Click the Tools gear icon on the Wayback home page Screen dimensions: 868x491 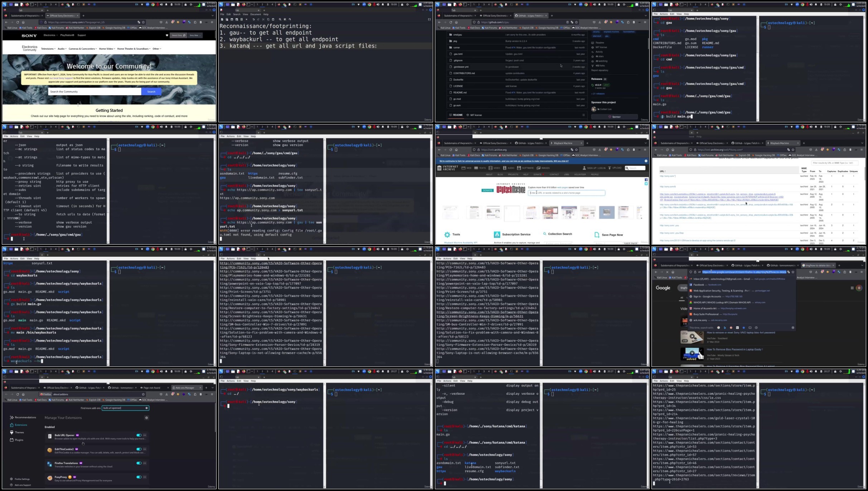tap(447, 235)
